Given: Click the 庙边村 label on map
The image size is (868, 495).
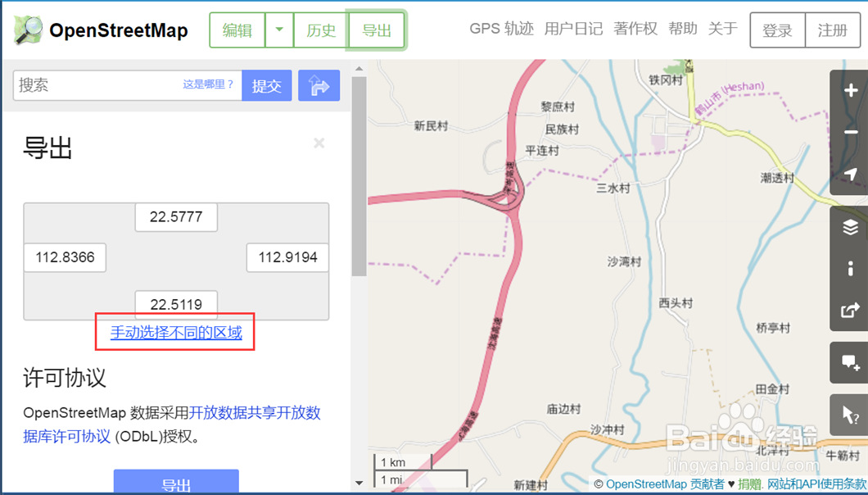Looking at the screenshot, I should tap(563, 409).
